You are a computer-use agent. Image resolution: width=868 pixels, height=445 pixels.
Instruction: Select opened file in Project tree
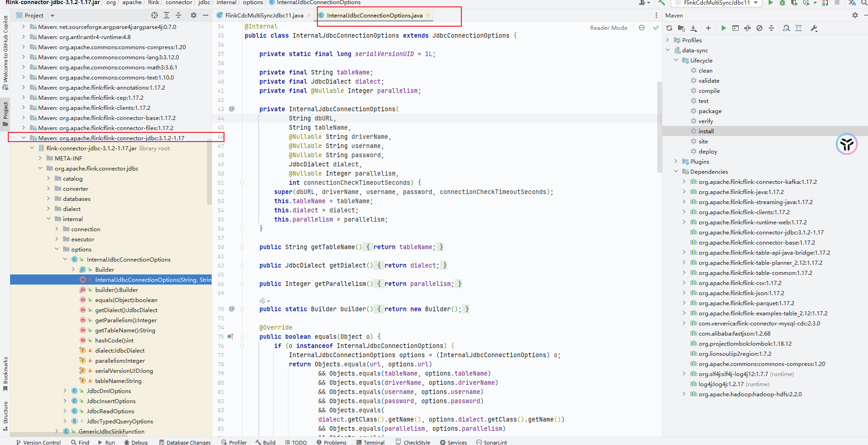coord(155,15)
